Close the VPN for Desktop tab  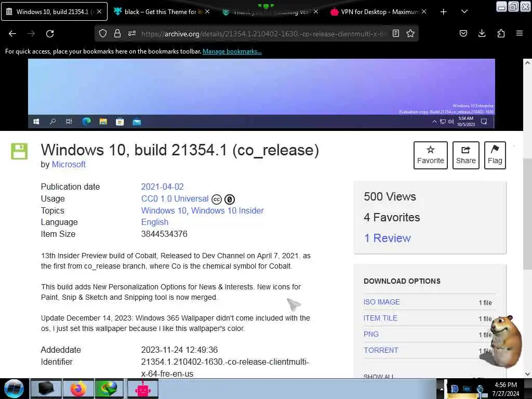(x=424, y=11)
